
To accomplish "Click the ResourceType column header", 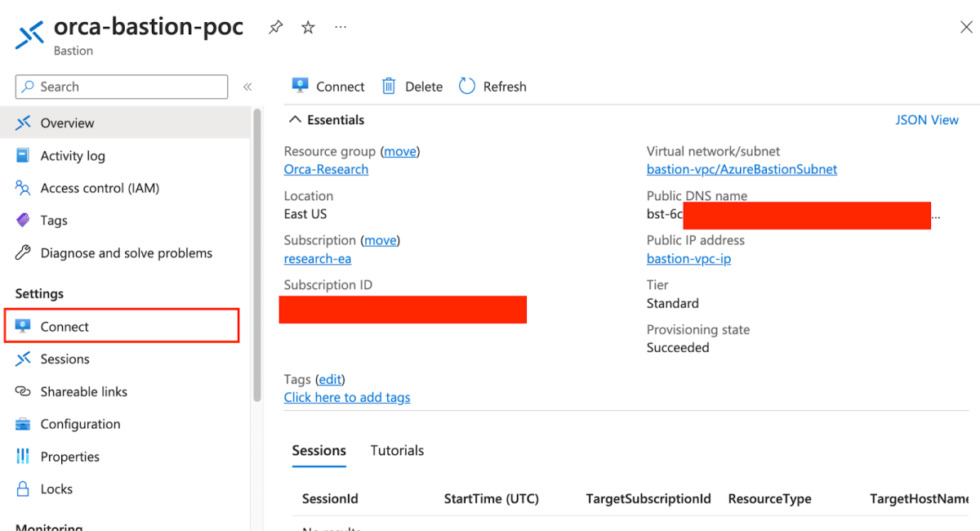I will [770, 498].
